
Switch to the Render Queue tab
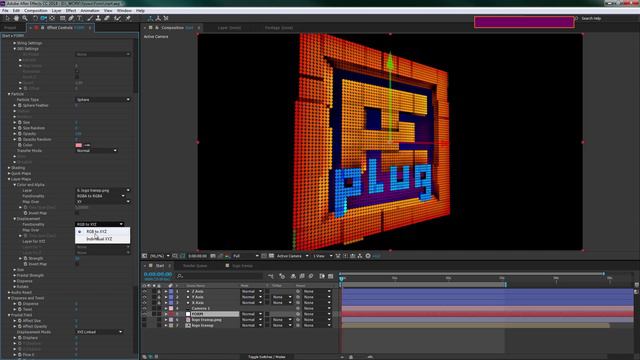click(195, 266)
